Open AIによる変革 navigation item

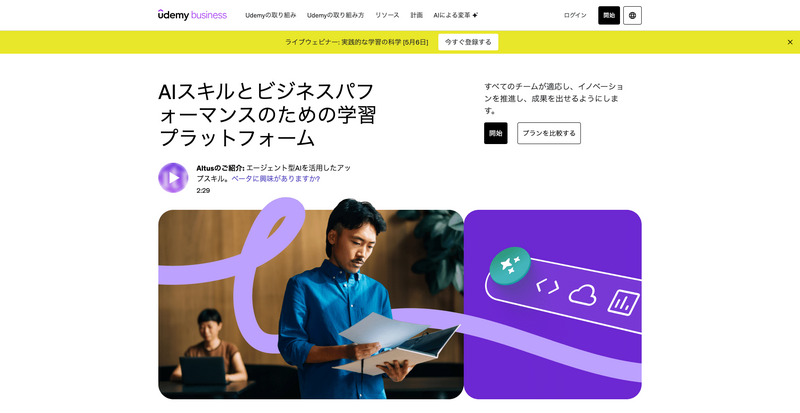pos(452,15)
